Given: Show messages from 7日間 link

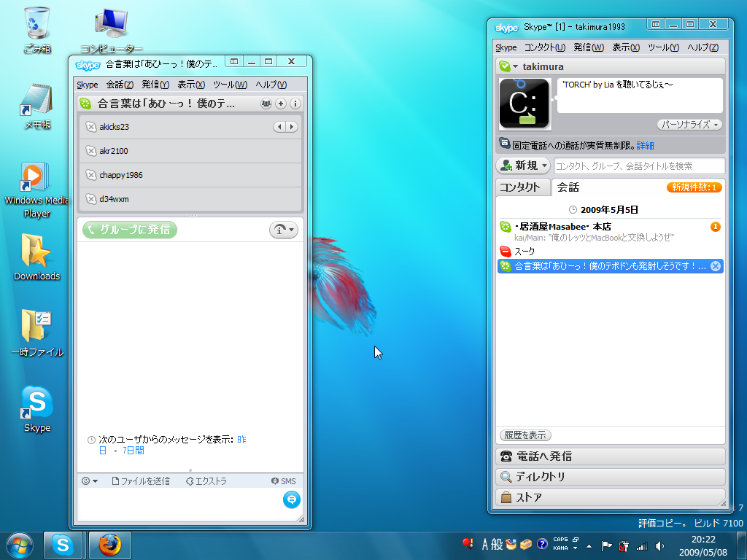Looking at the screenshot, I should [133, 450].
